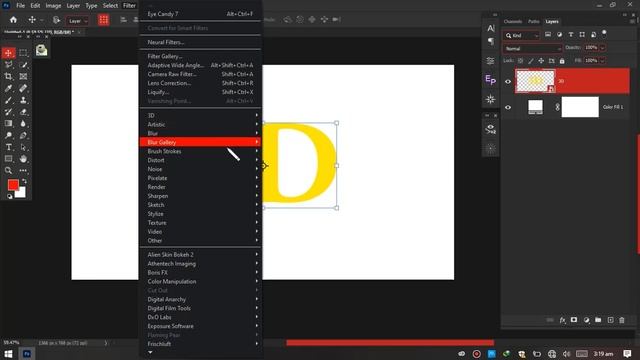Open the auto-select Layer dropdown
Screen dimensions: 640x360
[78, 21]
